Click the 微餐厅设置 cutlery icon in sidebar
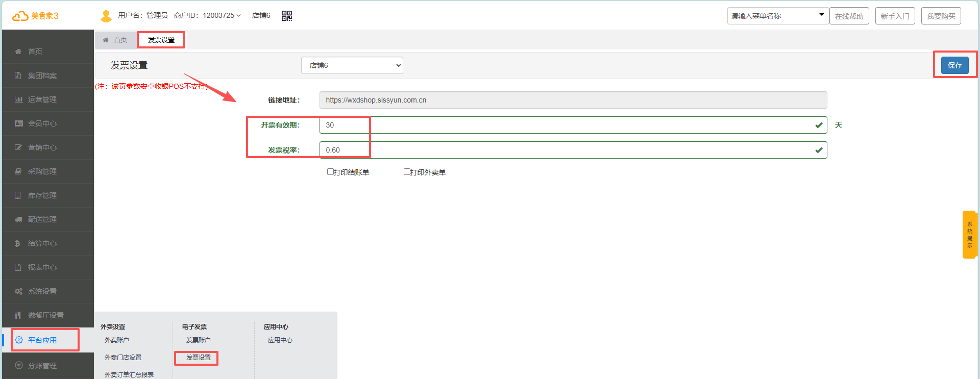Viewport: 980px width, 379px height. pos(18,315)
